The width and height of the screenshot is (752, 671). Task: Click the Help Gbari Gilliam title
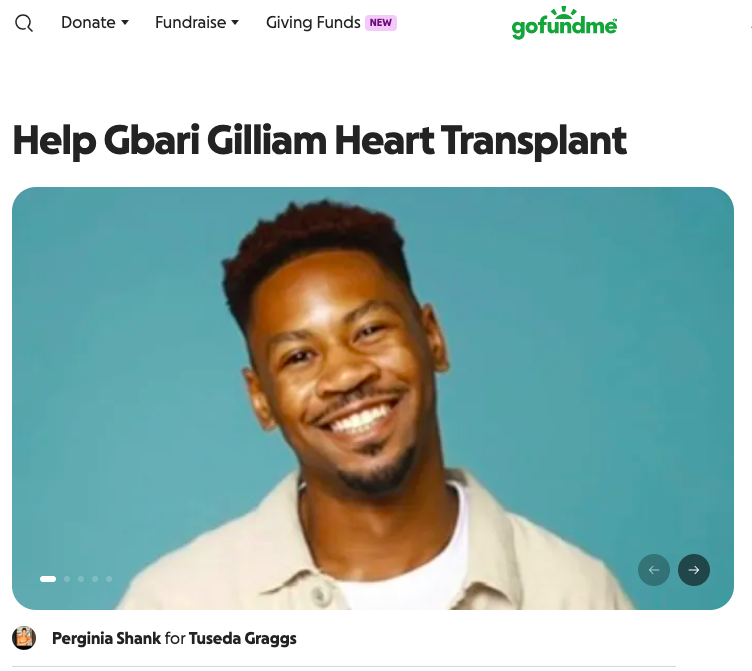tap(319, 140)
